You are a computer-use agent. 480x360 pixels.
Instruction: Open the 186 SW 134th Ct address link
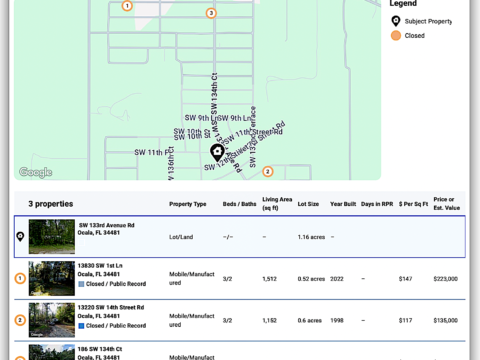(100, 349)
